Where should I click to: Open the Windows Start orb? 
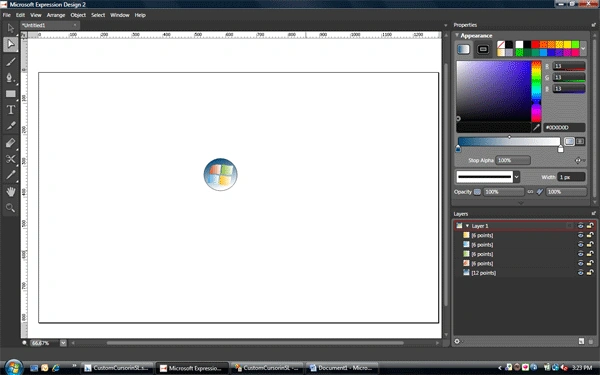click(x=14, y=368)
